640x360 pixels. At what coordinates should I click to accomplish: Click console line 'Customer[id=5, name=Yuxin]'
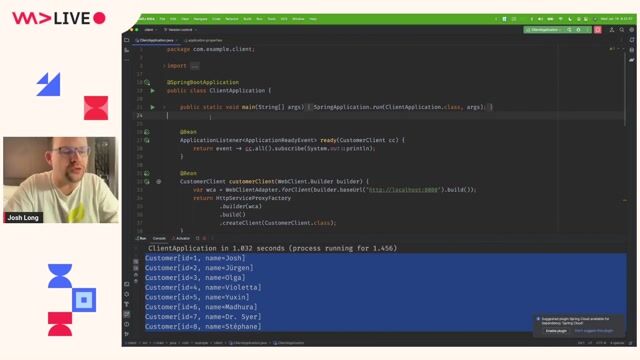(x=197, y=297)
